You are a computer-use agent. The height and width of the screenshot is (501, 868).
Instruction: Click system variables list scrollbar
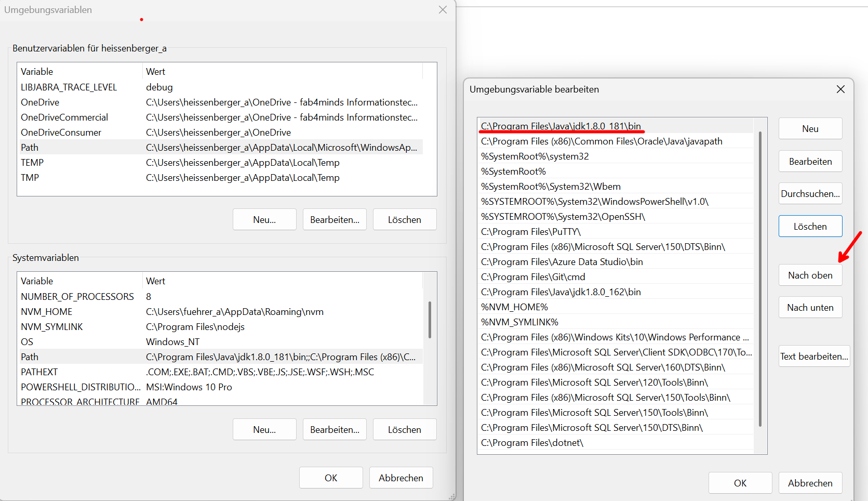430,320
